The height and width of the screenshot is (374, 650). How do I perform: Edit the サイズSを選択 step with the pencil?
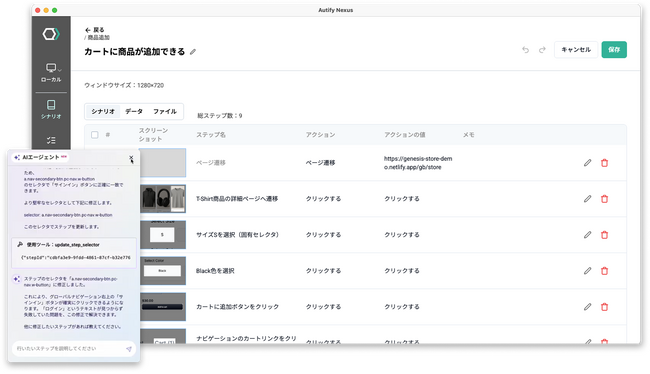click(587, 235)
